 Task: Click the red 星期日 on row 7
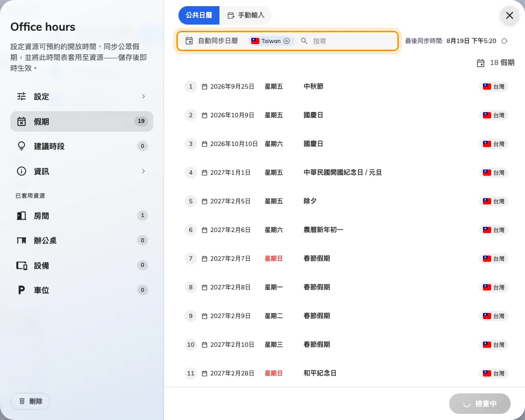point(274,259)
